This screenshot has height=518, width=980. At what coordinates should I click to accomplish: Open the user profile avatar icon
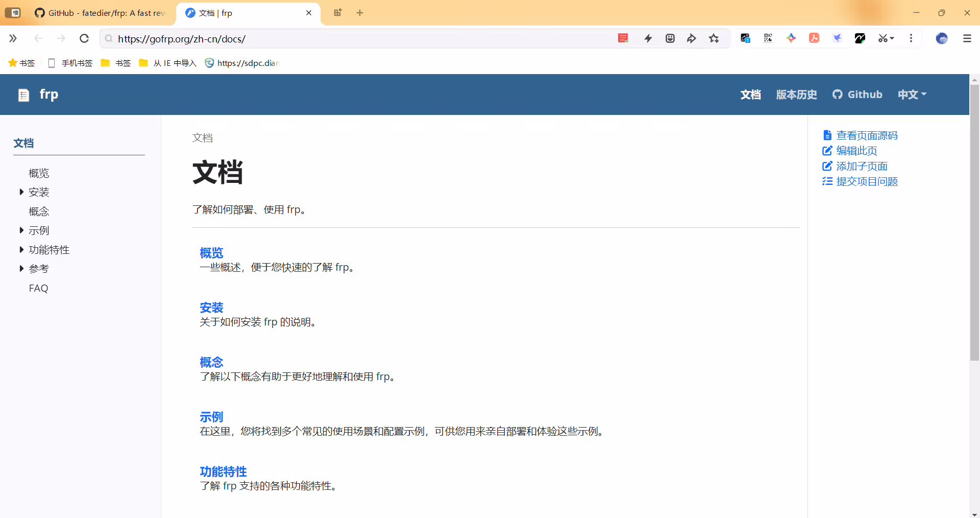click(x=942, y=38)
